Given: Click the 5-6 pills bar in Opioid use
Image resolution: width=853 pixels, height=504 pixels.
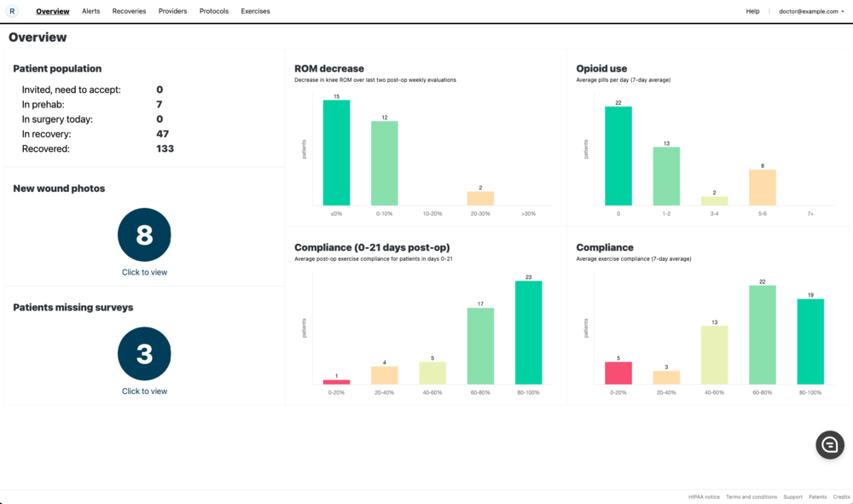Looking at the screenshot, I should [x=763, y=188].
